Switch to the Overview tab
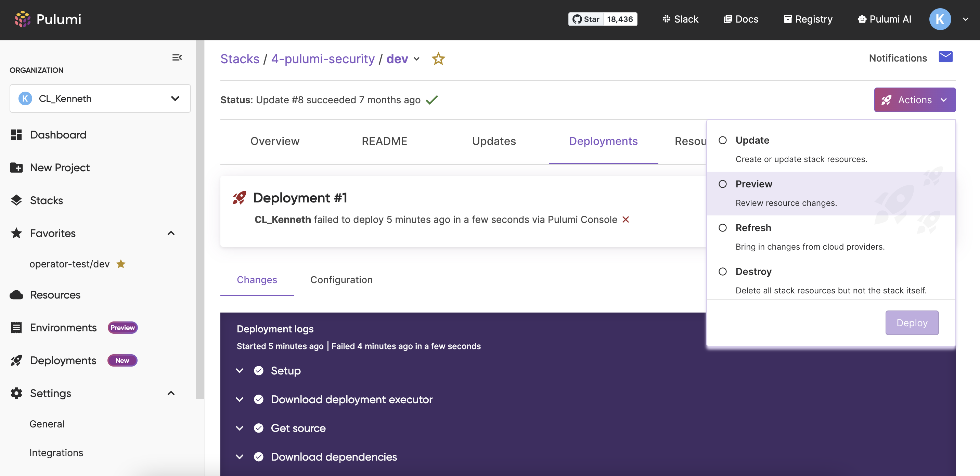Viewport: 980px width, 476px height. (x=275, y=141)
